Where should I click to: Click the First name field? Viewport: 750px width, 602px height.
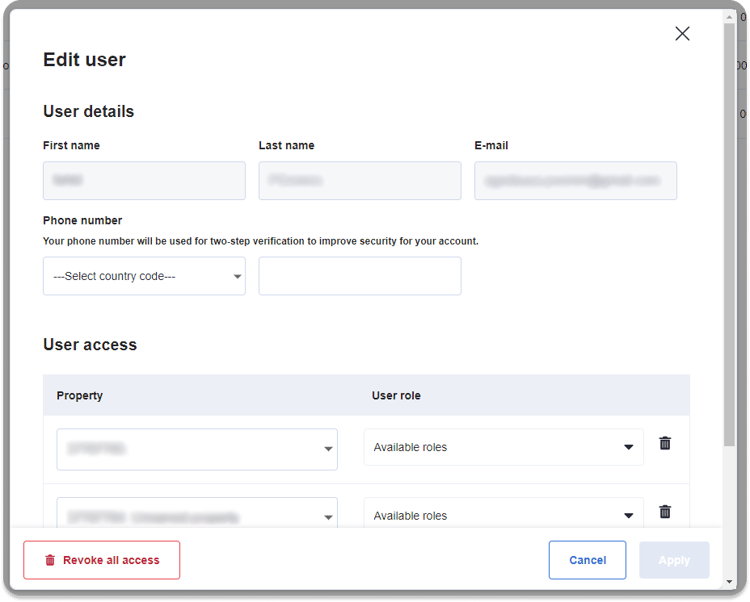click(x=144, y=181)
